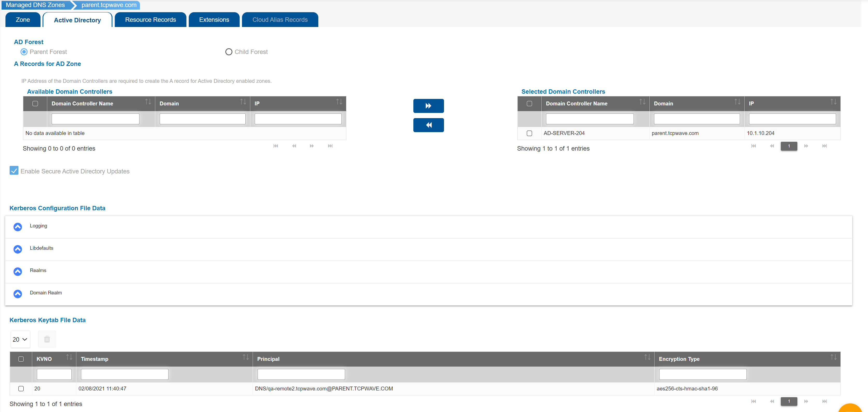Go to next page of Selected Domain Controllers
Viewport: 868px width, 412px height.
click(806, 146)
